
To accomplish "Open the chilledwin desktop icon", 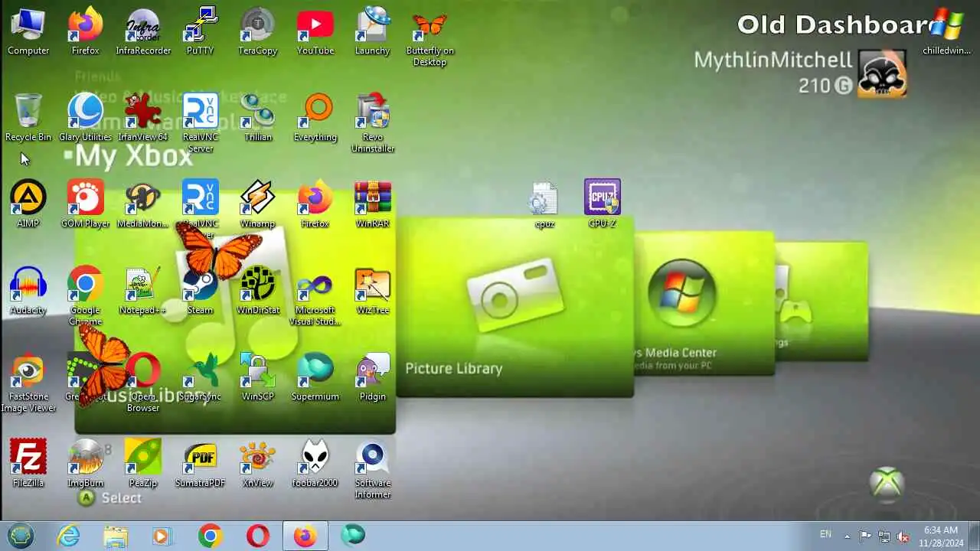I will pos(946,32).
